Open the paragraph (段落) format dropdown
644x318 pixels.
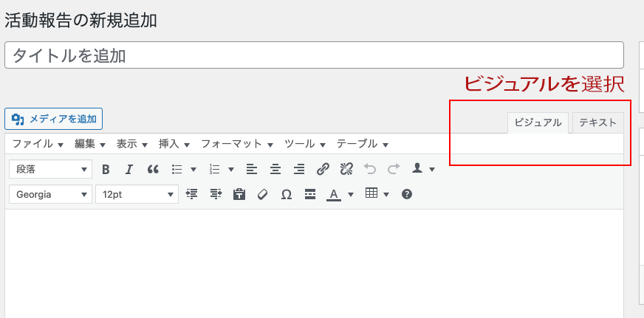point(50,169)
